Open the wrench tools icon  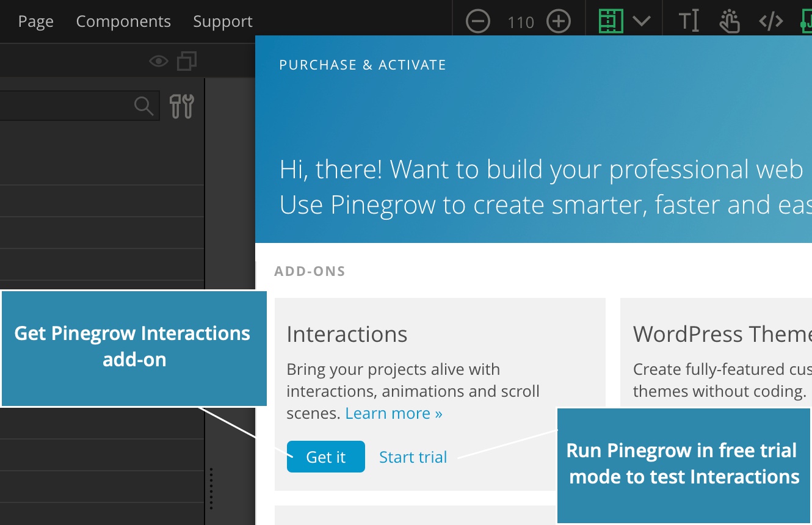tap(182, 106)
